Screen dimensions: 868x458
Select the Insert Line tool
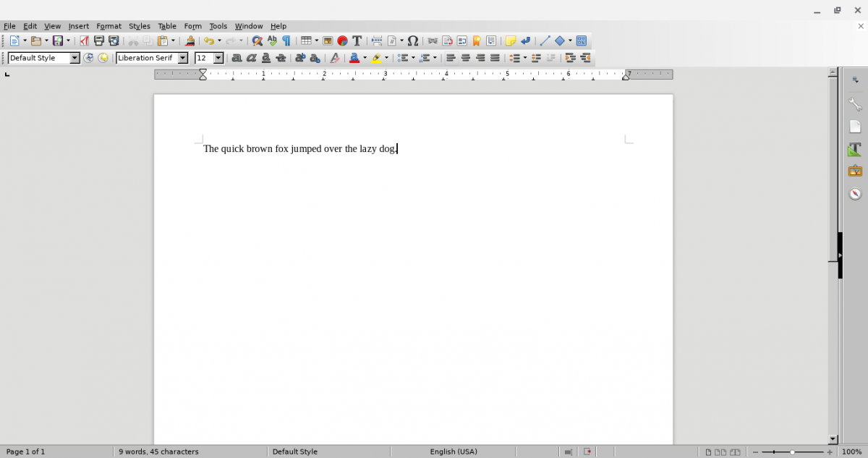(545, 41)
